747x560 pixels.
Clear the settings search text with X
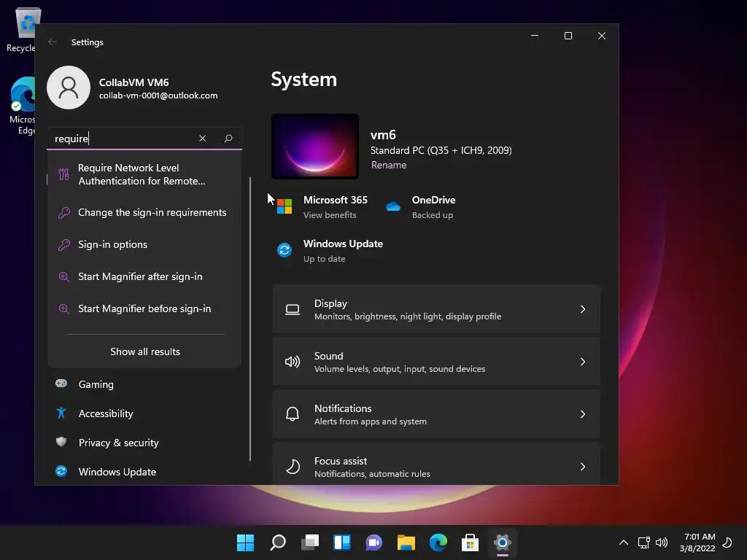[x=203, y=138]
